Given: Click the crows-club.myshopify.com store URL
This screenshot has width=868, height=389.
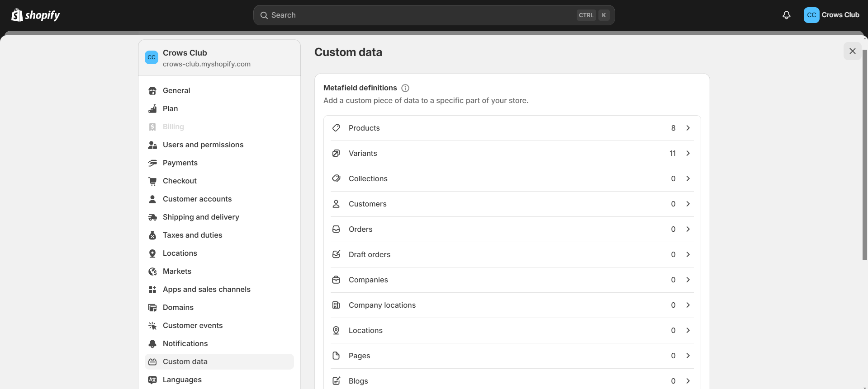Looking at the screenshot, I should pyautogui.click(x=207, y=64).
